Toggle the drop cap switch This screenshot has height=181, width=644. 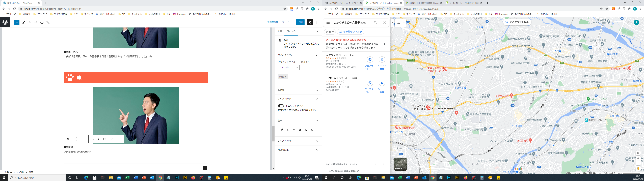tap(281, 106)
